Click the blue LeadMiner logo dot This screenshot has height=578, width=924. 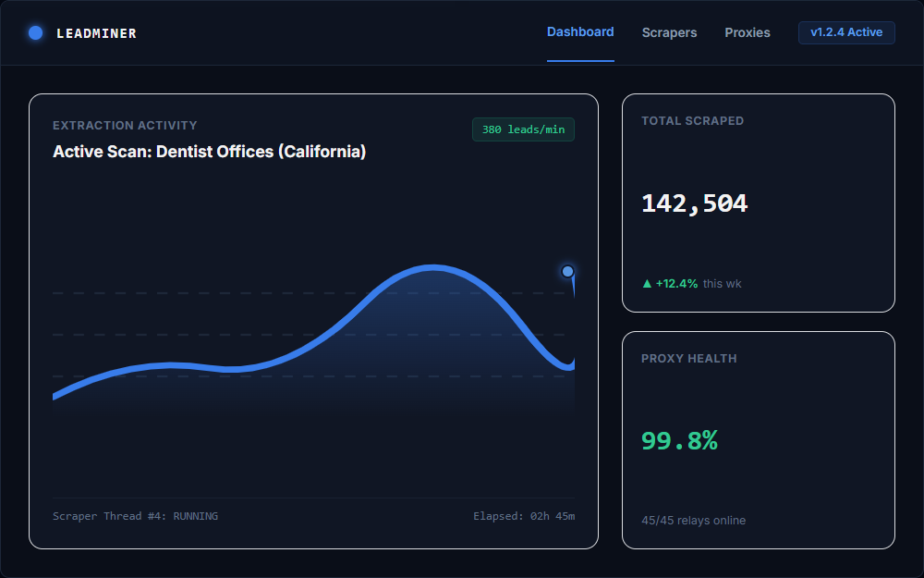coord(35,33)
